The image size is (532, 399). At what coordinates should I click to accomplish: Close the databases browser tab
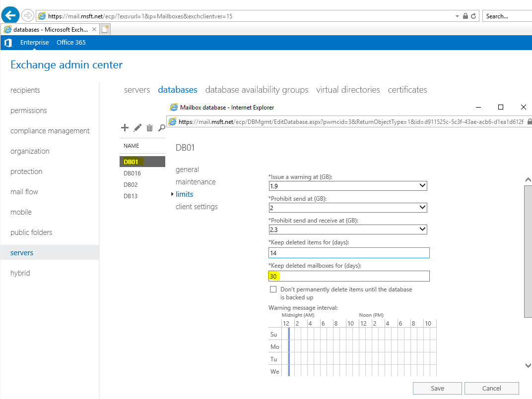pos(94,30)
